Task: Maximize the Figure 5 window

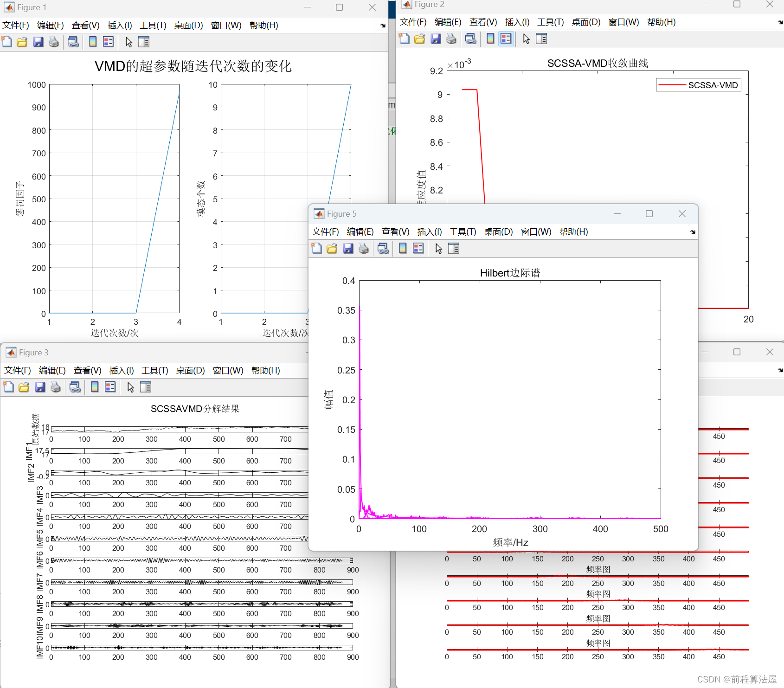Action: 649,213
